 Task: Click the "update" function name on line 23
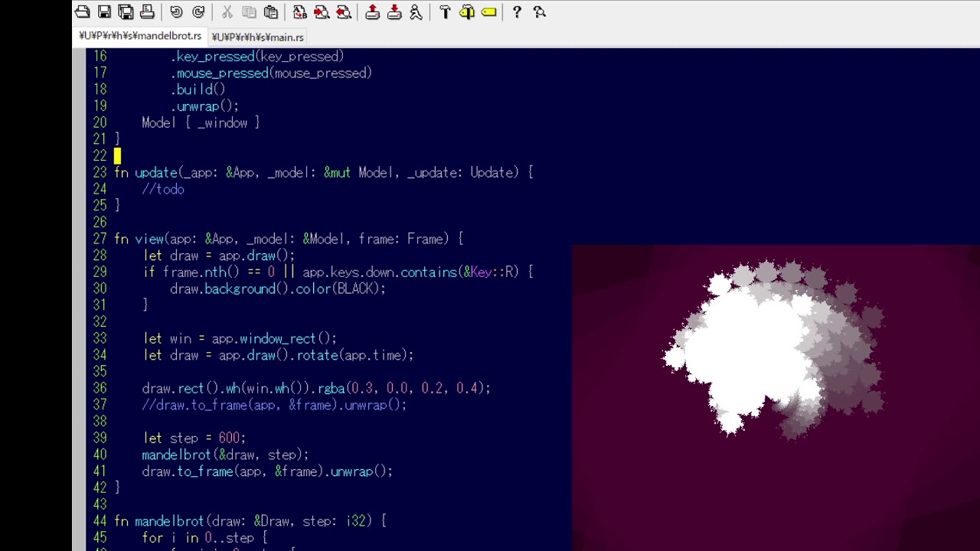coord(155,173)
